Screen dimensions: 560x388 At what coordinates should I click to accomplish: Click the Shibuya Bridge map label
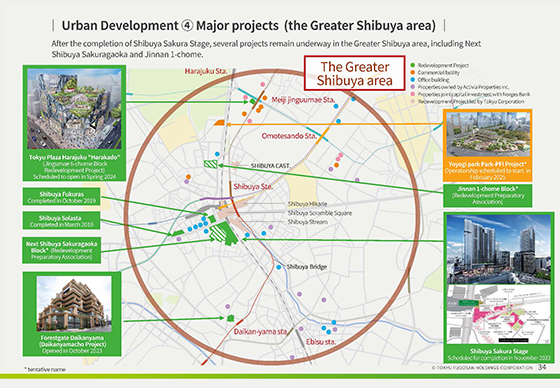point(306,267)
